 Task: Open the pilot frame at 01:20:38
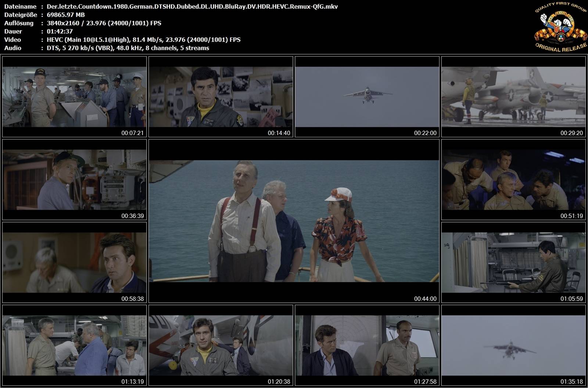(x=220, y=345)
